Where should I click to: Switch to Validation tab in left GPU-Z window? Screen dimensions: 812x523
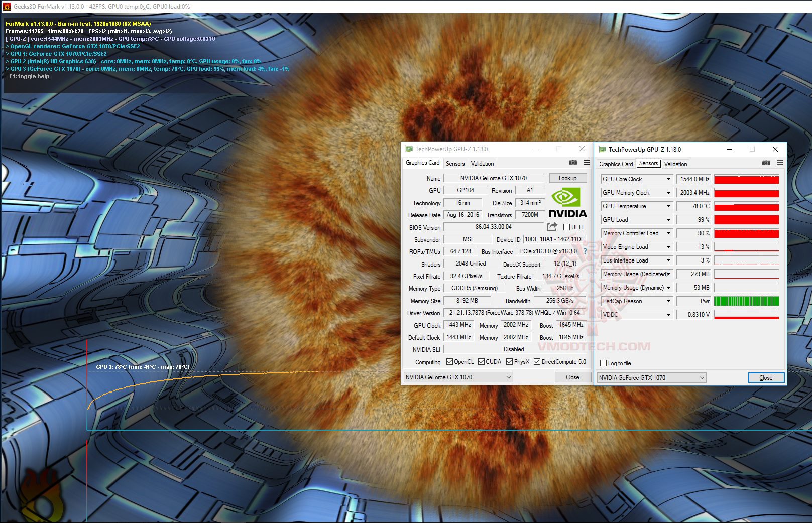pyautogui.click(x=483, y=164)
